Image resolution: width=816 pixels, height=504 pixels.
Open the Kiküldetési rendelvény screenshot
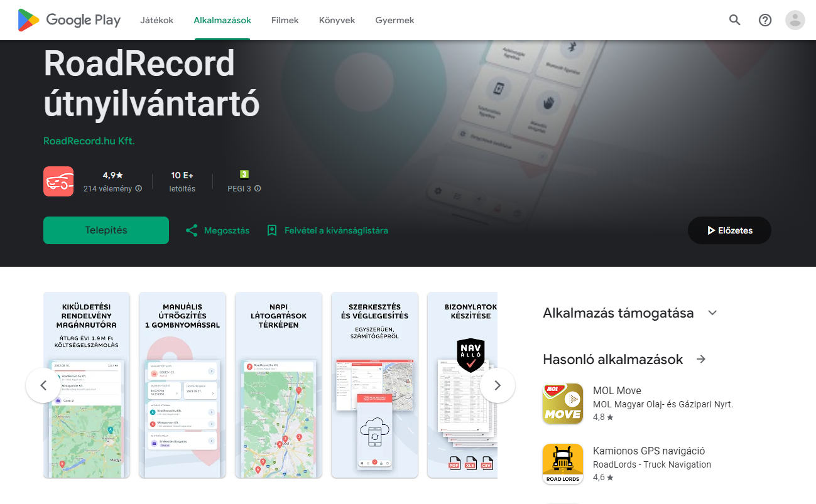click(x=87, y=385)
